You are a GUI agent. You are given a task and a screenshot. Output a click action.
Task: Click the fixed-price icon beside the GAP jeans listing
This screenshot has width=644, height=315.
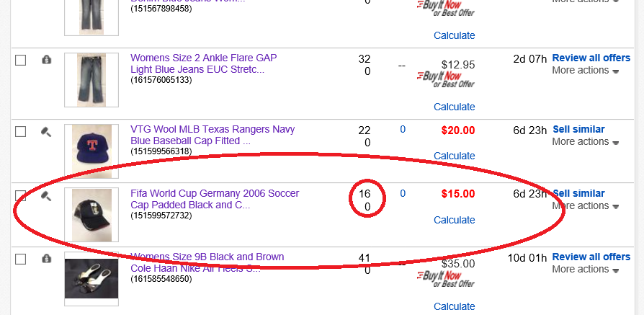pos(46,60)
